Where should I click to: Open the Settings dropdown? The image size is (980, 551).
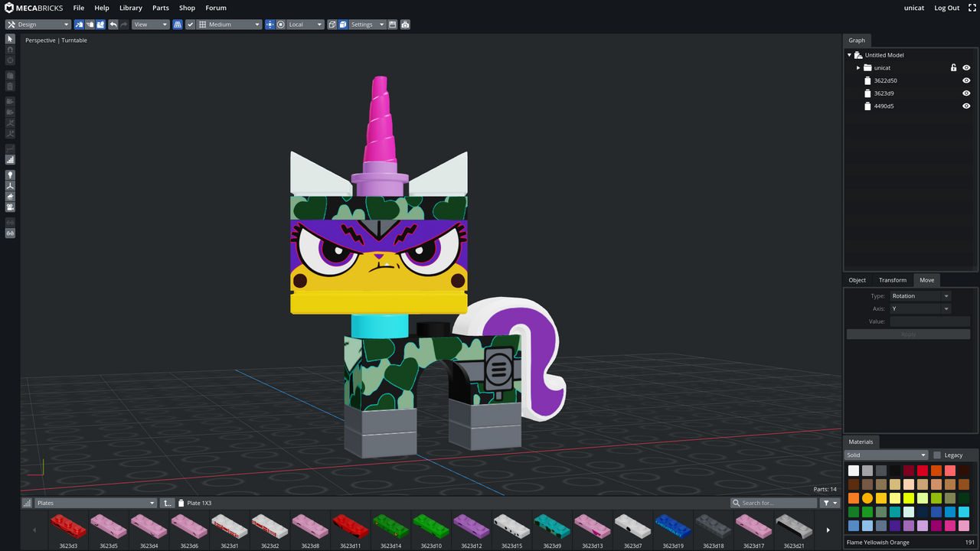tap(367, 24)
